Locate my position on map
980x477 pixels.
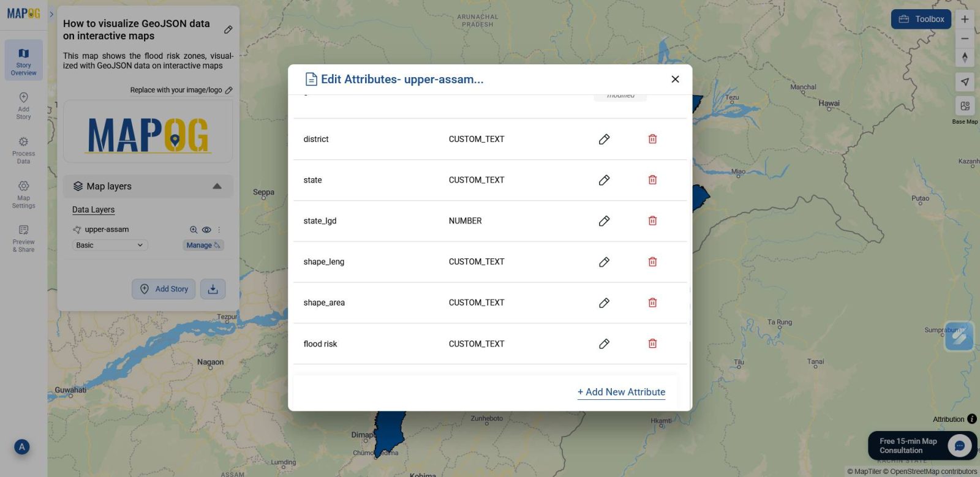(x=965, y=81)
